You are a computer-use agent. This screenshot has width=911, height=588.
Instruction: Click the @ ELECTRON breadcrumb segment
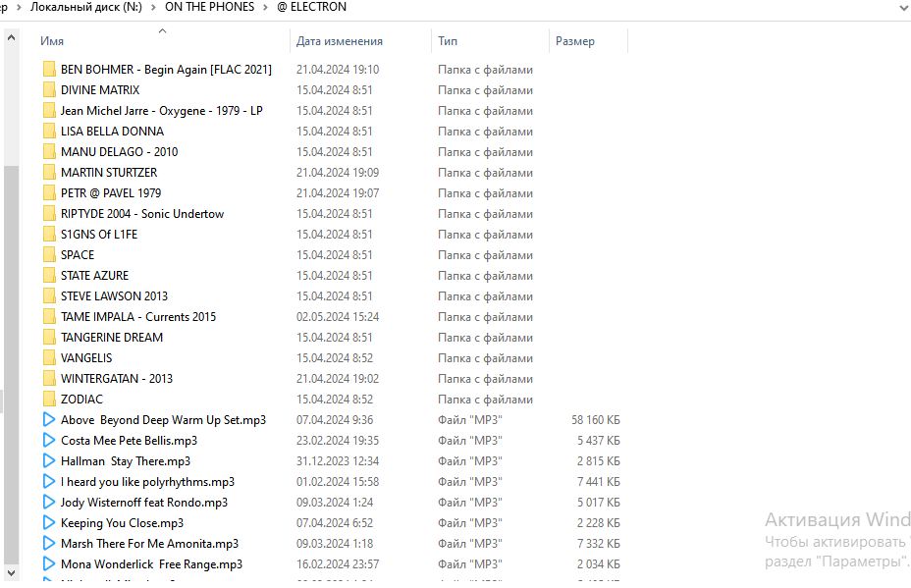(311, 7)
